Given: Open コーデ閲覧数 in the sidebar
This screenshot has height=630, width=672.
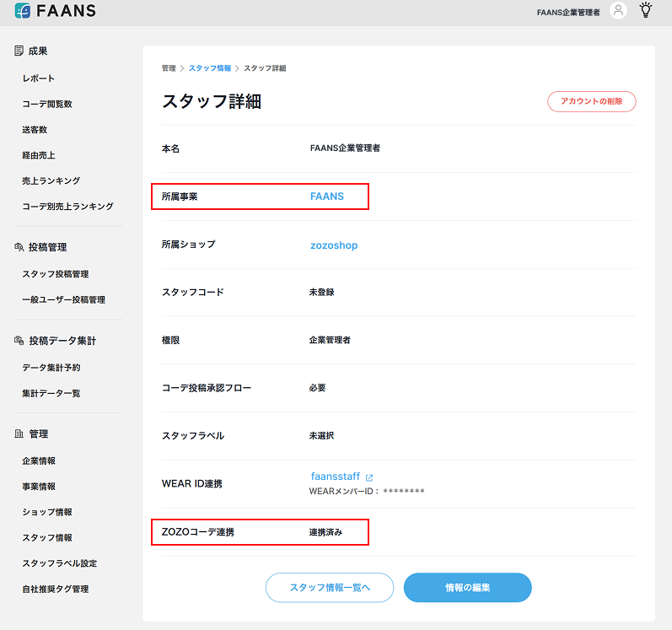Looking at the screenshot, I should pyautogui.click(x=47, y=104).
